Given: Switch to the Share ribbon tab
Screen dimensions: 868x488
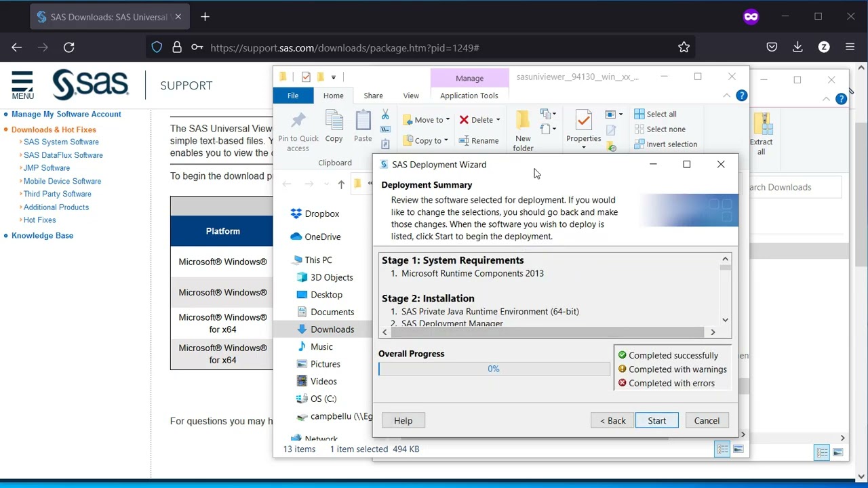Looking at the screenshot, I should (x=373, y=96).
